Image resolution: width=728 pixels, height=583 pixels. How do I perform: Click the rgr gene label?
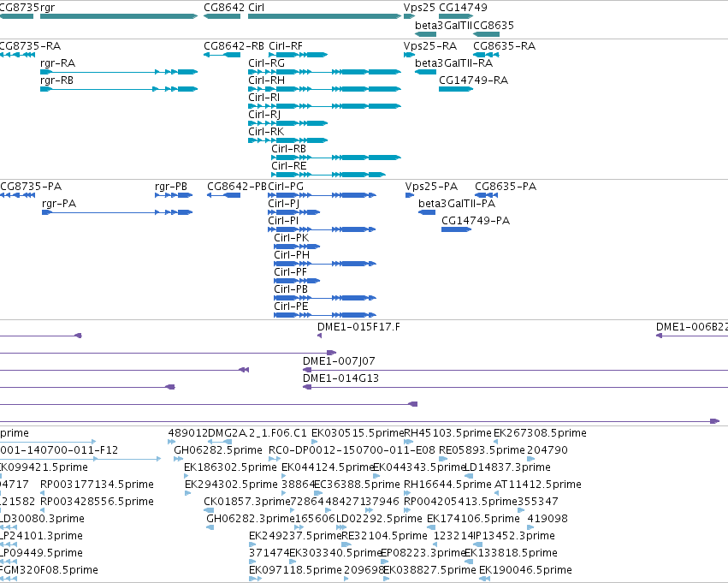tap(47, 8)
